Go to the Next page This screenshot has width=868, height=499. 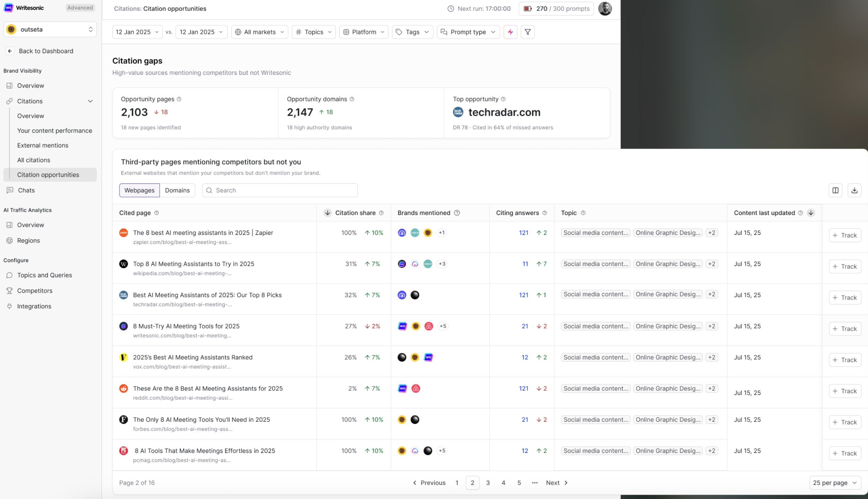pos(557,483)
